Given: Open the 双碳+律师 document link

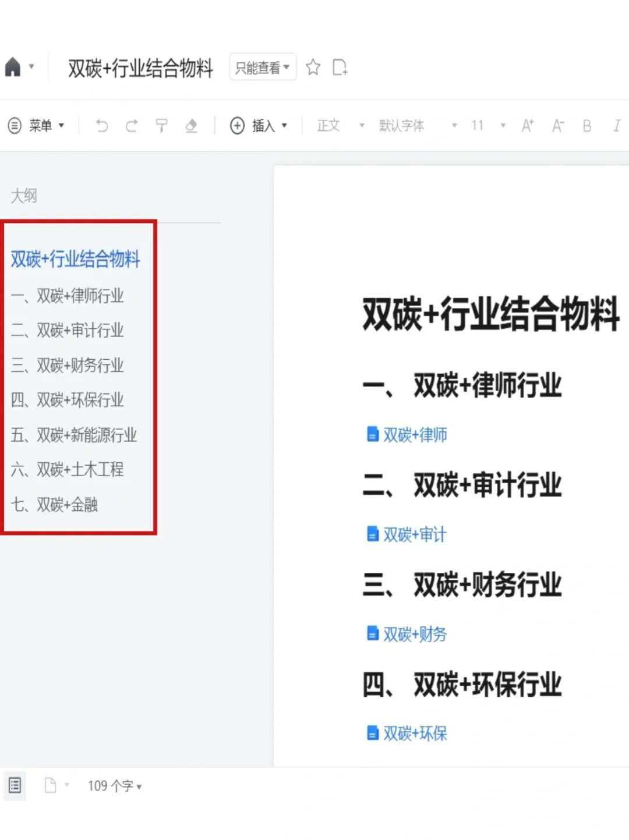Looking at the screenshot, I should 407,434.
